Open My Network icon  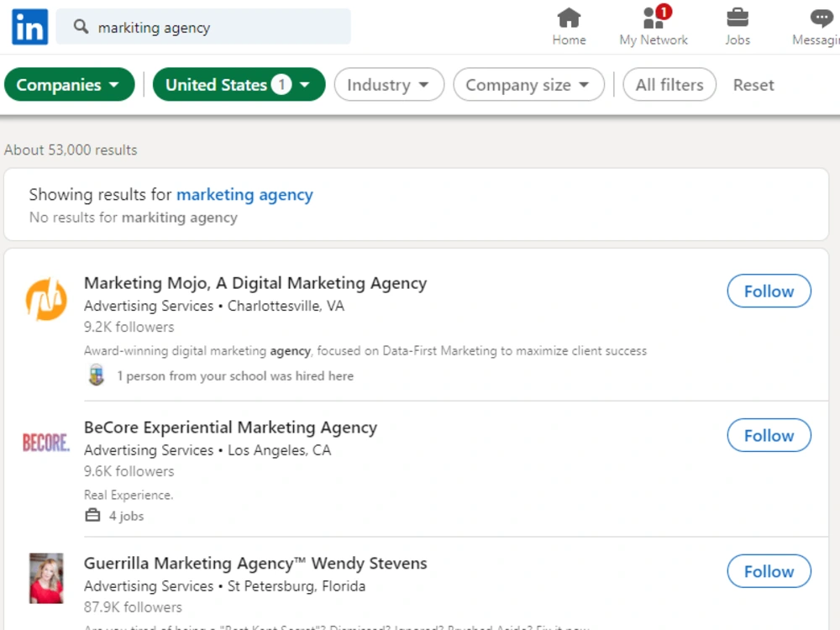tap(653, 18)
